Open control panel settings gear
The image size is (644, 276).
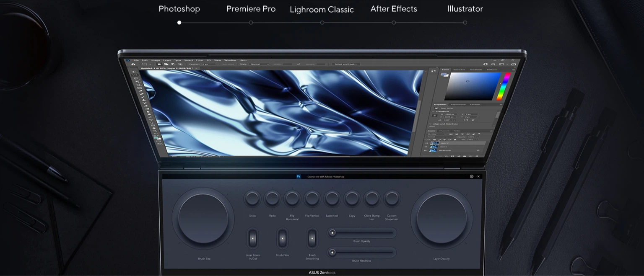[472, 176]
